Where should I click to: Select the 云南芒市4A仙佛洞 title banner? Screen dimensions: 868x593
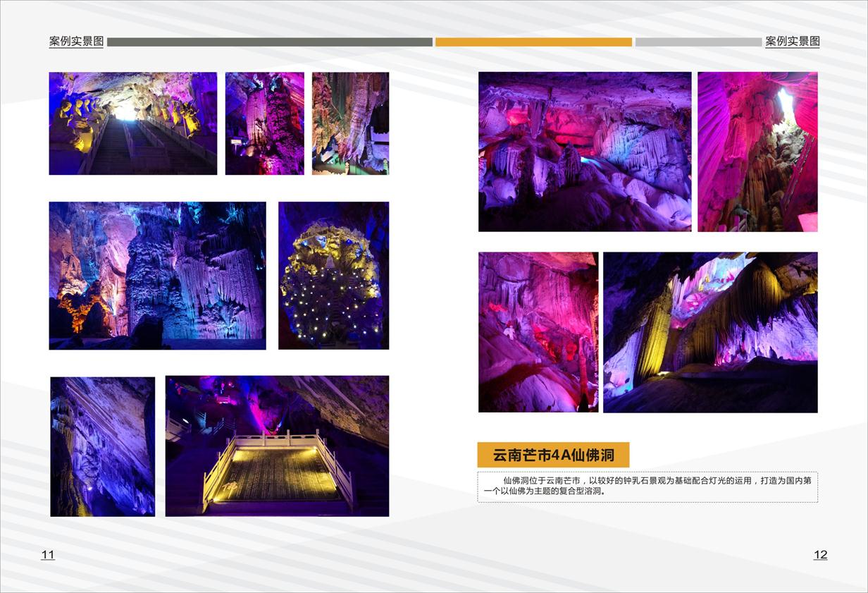tap(553, 455)
